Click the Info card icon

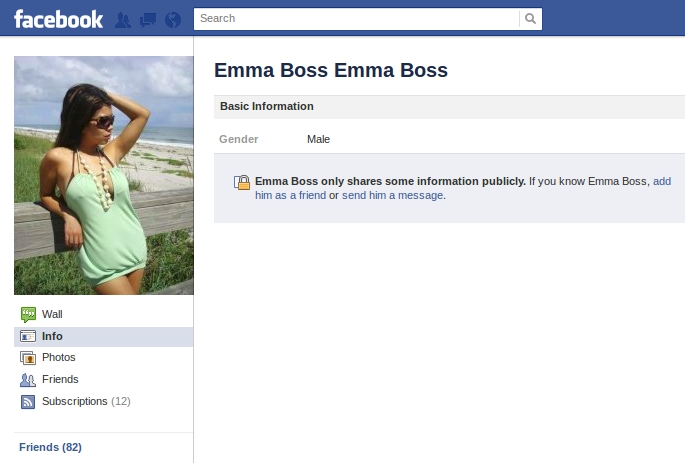pos(28,336)
